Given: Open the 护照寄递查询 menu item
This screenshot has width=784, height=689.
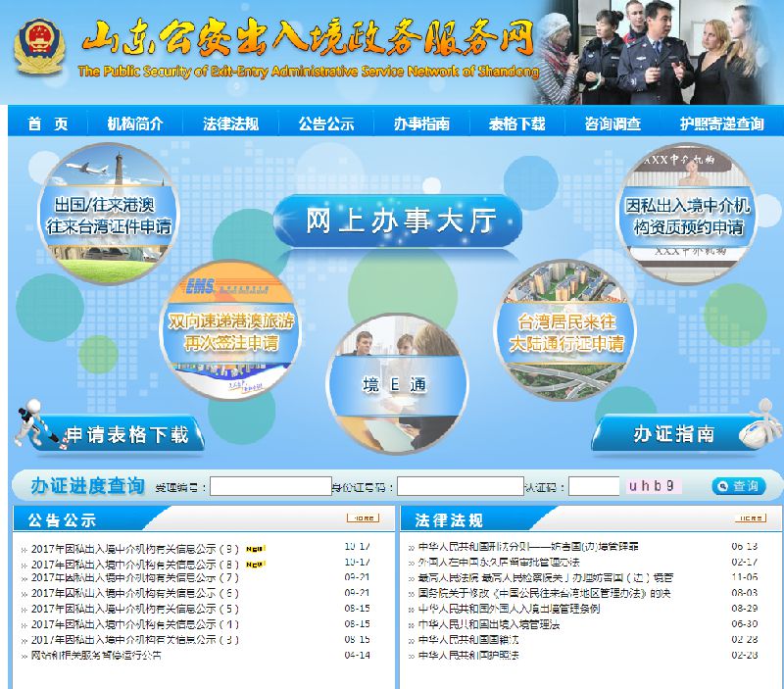Looking at the screenshot, I should tap(721, 123).
